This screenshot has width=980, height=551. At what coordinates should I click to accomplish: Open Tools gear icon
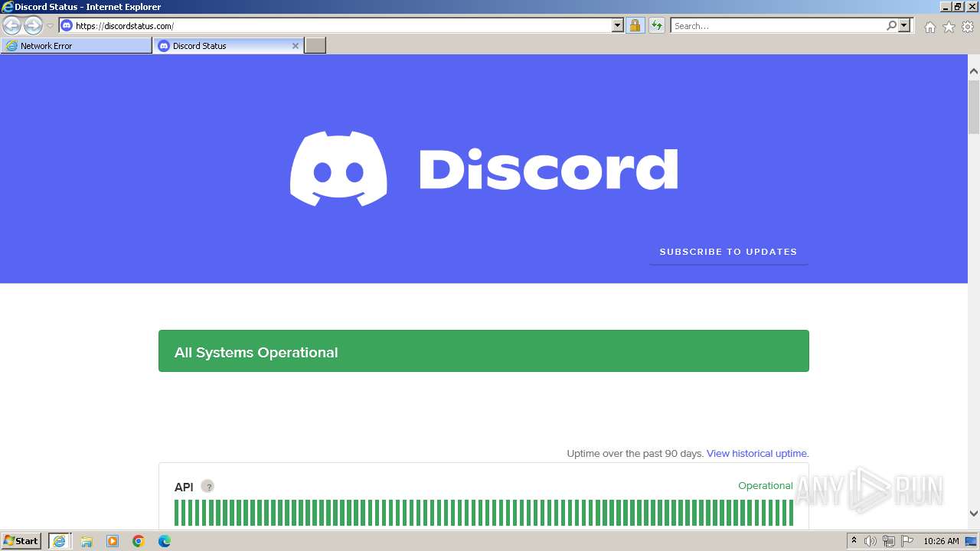[968, 27]
